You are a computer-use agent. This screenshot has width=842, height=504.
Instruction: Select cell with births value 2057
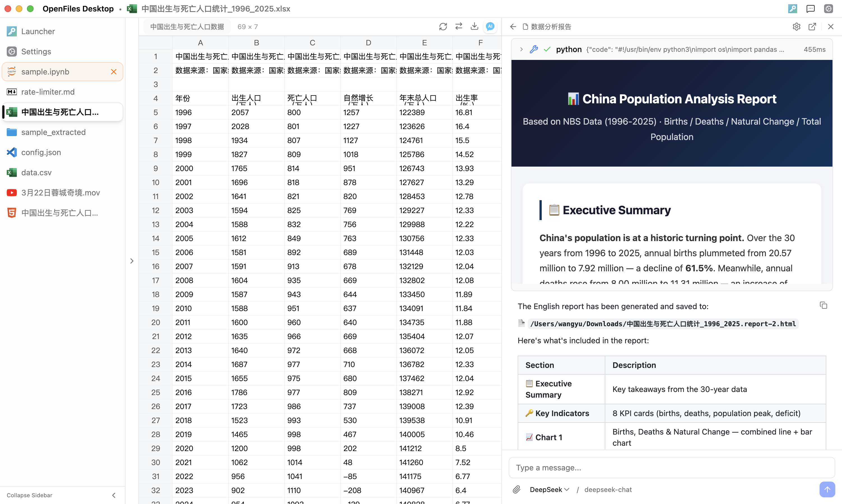[x=257, y=112]
